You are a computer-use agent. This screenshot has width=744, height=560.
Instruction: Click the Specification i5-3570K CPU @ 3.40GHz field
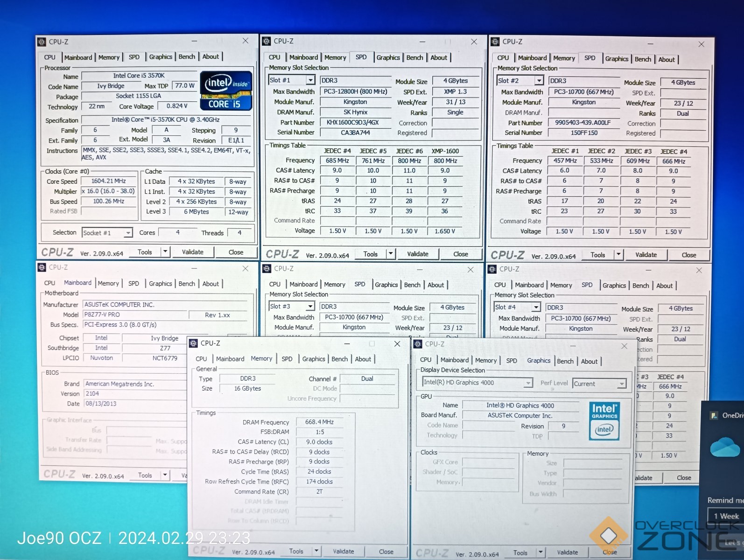pos(165,120)
